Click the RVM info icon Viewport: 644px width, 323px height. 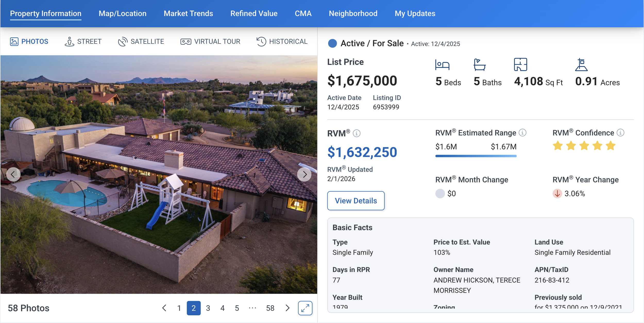click(357, 133)
